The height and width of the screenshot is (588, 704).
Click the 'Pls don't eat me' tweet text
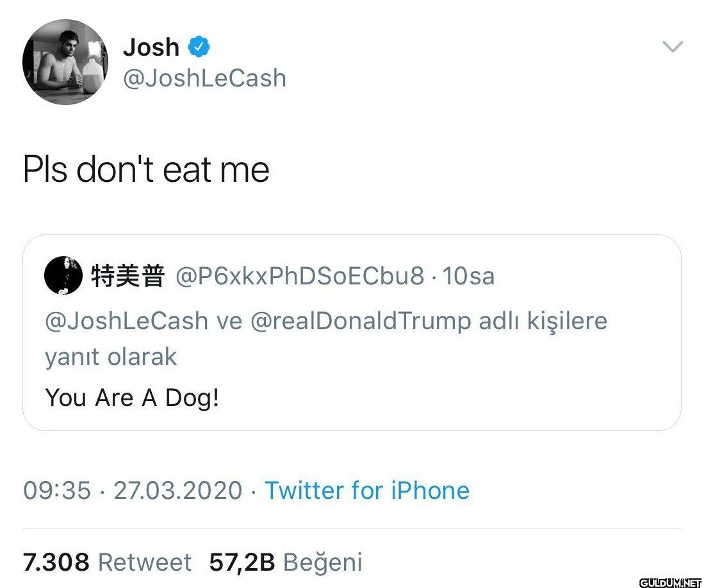point(146,169)
